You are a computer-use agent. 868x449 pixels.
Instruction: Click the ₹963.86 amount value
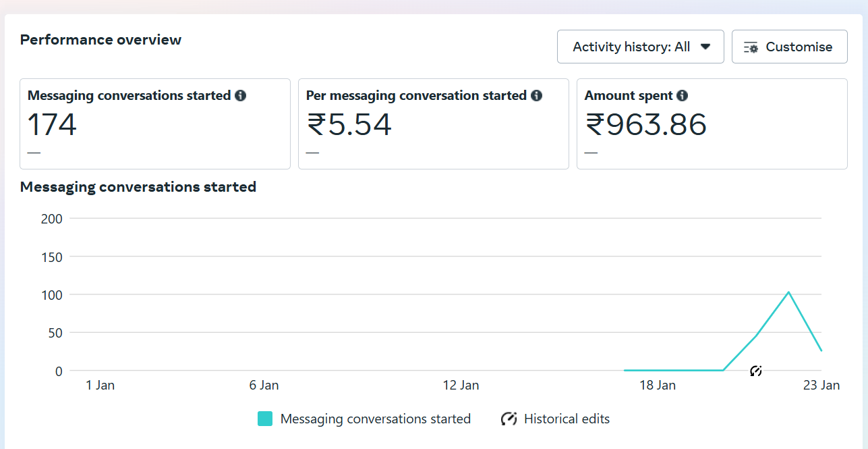[646, 125]
